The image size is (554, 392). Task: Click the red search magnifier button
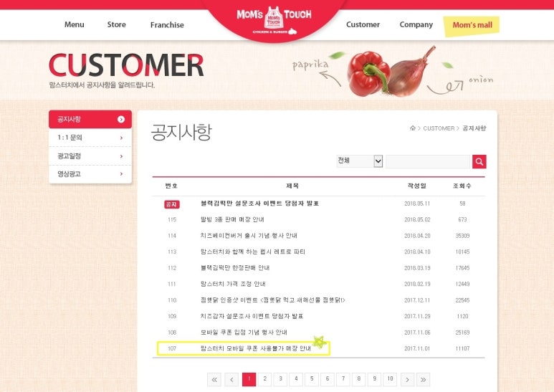click(479, 162)
